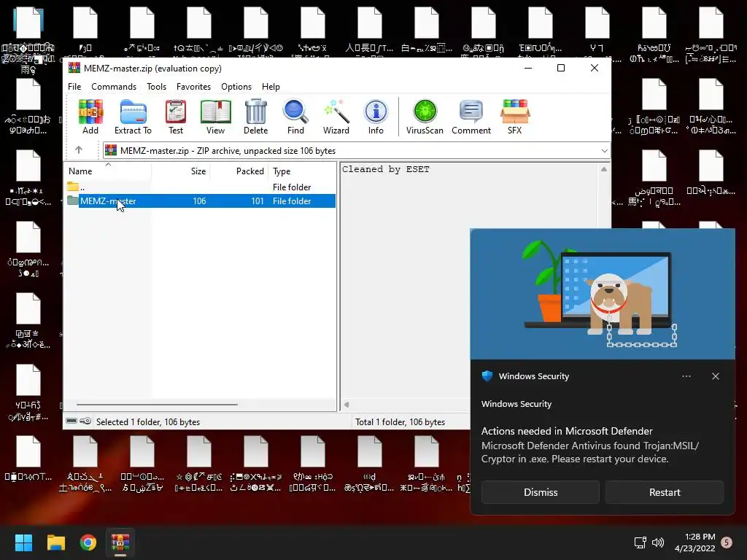Click the Extract To toolbar icon

[133, 117]
